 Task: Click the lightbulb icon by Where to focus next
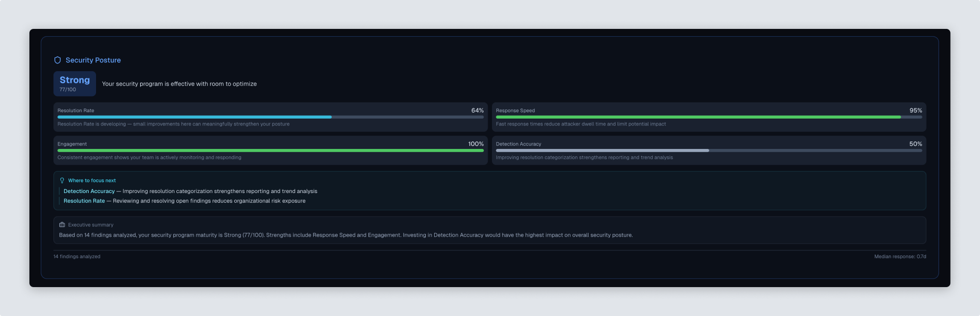pyautogui.click(x=62, y=180)
